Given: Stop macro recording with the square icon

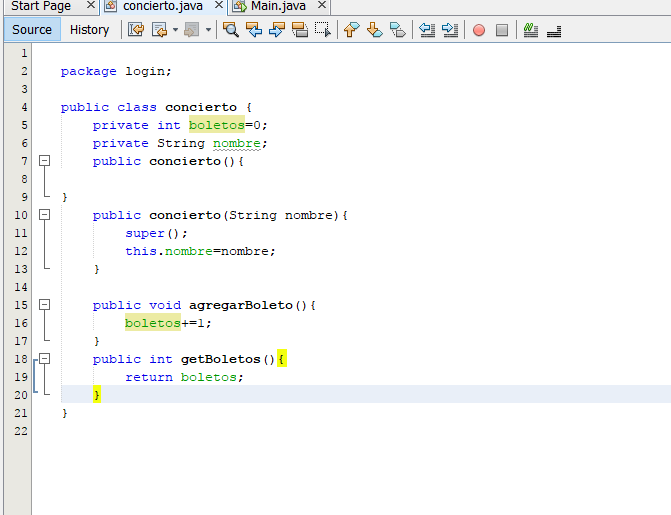Looking at the screenshot, I should pos(502,30).
